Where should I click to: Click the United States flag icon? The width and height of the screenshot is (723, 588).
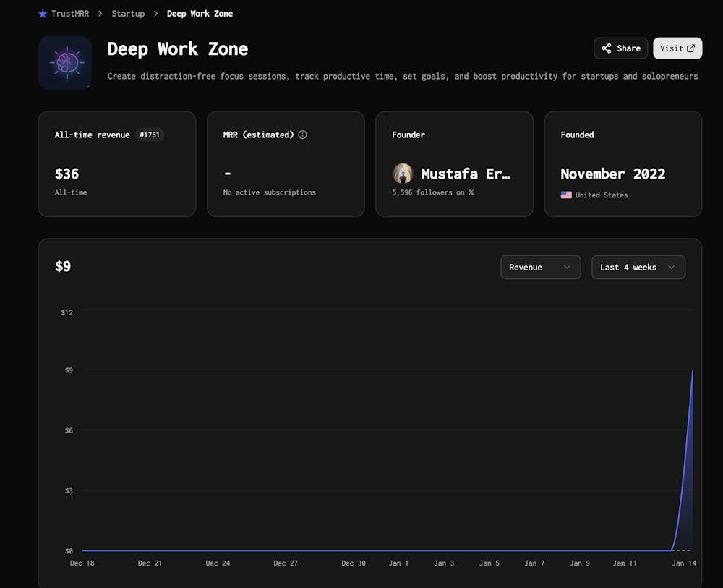[x=566, y=195]
